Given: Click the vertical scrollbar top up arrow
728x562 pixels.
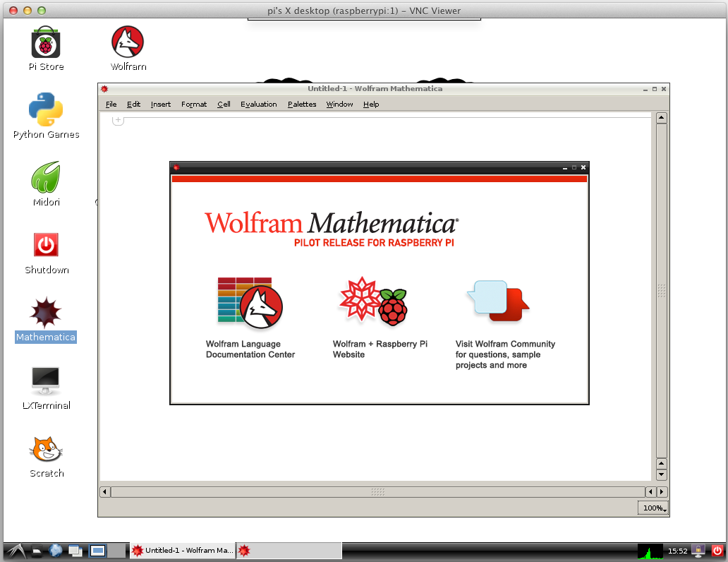Looking at the screenshot, I should pos(662,118).
